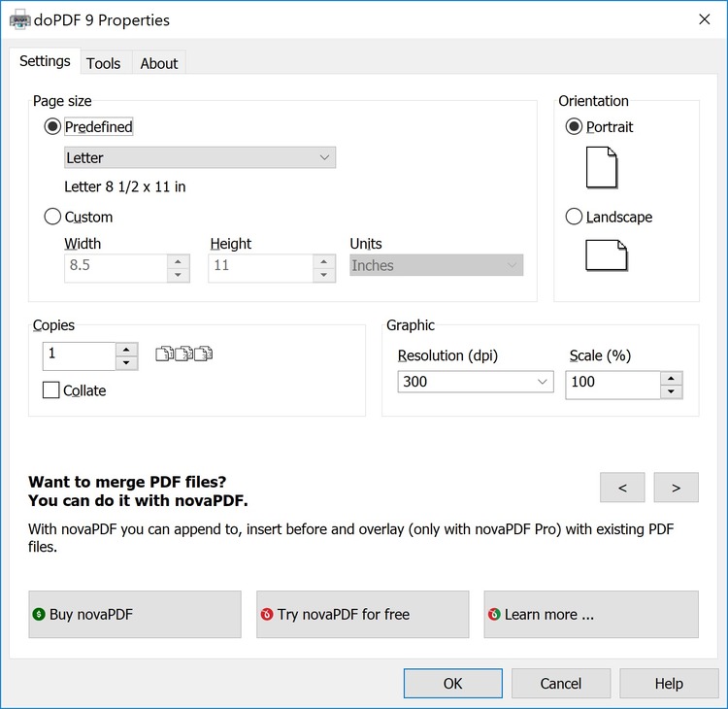Click the landscape page orientation icon
728x709 pixels.
(x=607, y=255)
